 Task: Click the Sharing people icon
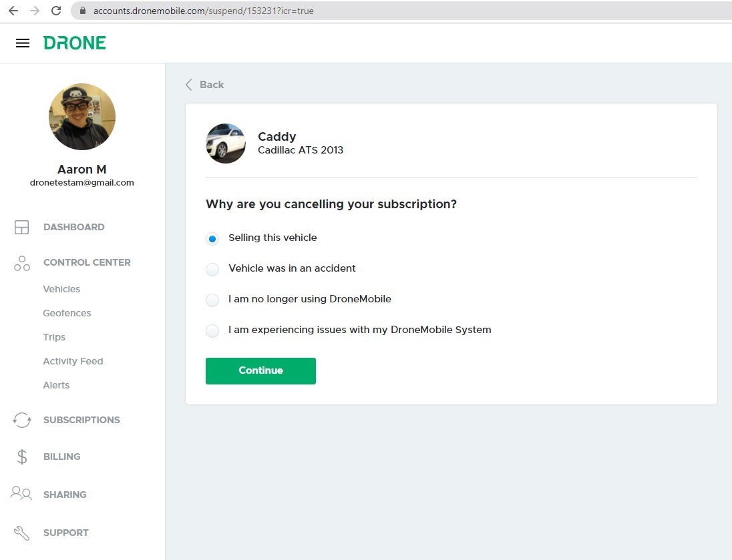(22, 494)
